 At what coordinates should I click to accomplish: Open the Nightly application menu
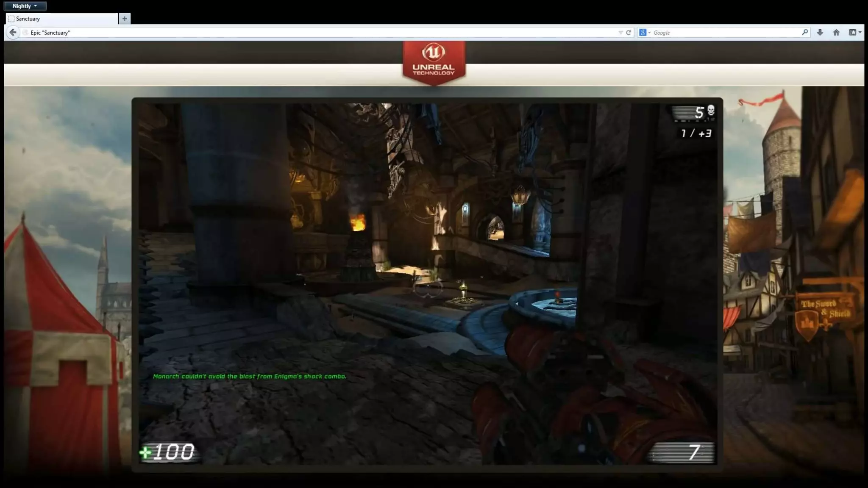(25, 6)
